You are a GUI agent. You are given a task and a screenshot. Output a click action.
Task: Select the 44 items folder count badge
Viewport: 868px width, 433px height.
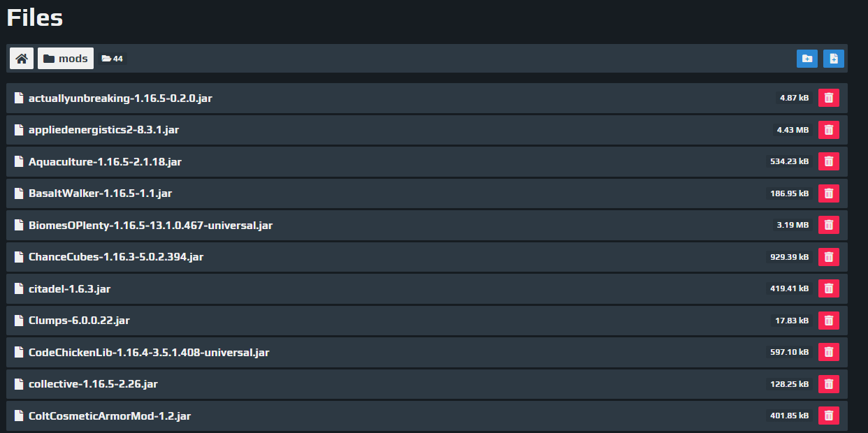pyautogui.click(x=113, y=59)
